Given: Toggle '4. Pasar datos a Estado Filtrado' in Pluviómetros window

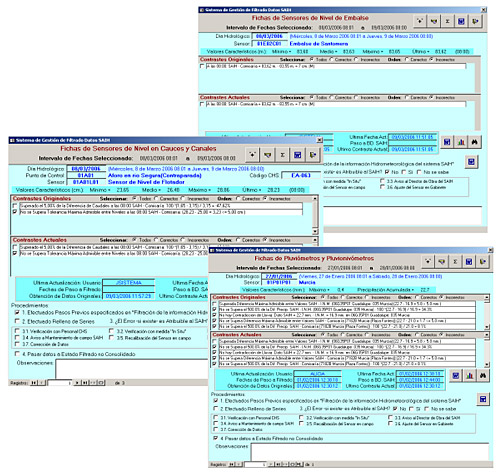Looking at the screenshot, I should pyautogui.click(x=216, y=438).
